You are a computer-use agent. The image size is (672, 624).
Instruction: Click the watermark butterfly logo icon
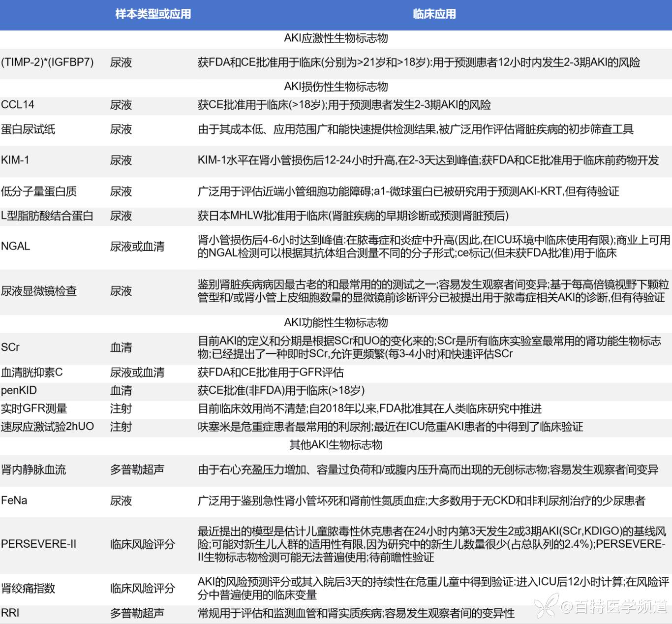tap(547, 605)
